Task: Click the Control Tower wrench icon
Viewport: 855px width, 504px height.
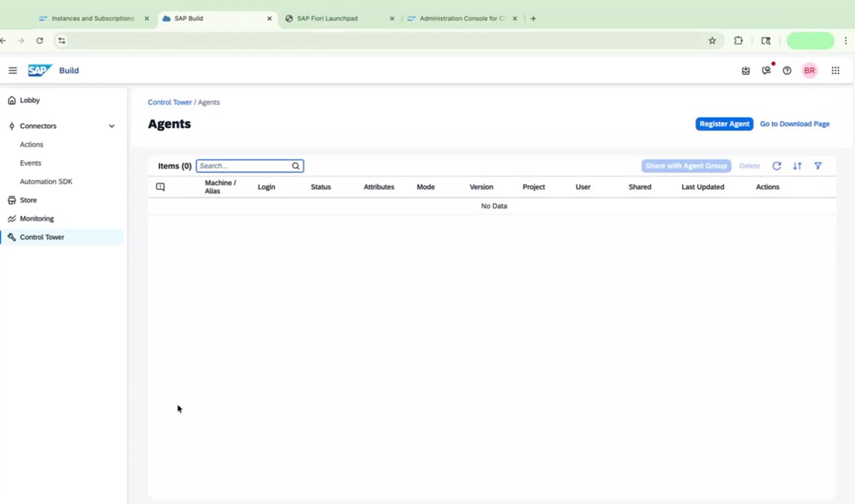Action: point(11,237)
